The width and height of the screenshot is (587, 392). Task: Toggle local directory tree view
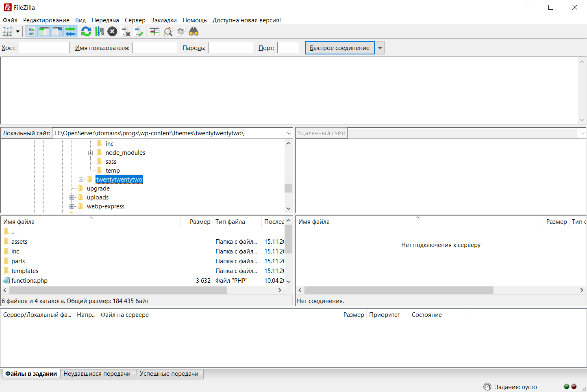click(44, 32)
